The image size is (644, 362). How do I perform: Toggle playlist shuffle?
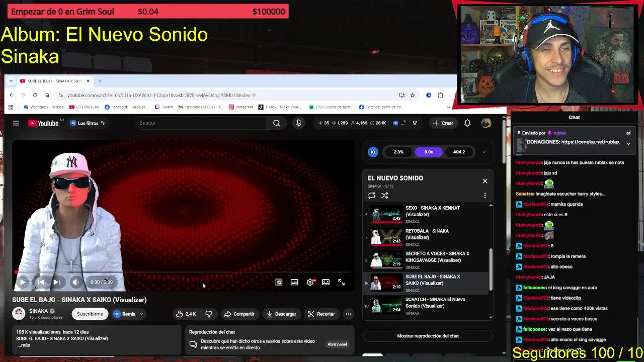[385, 196]
